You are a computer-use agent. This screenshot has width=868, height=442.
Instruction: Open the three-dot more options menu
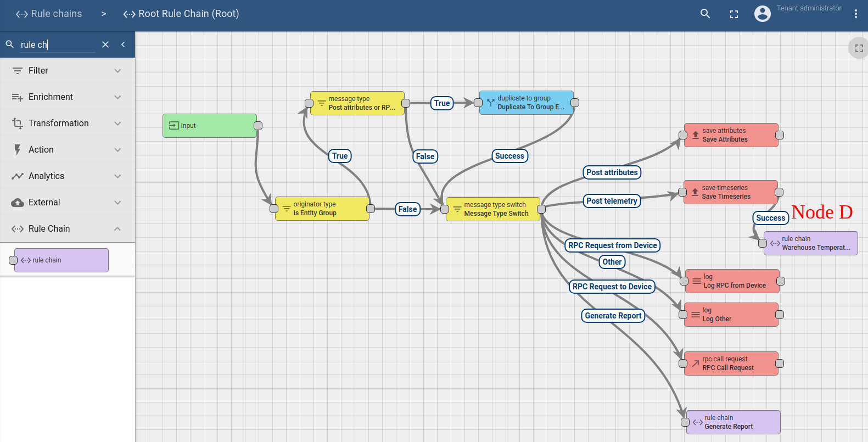pos(855,14)
